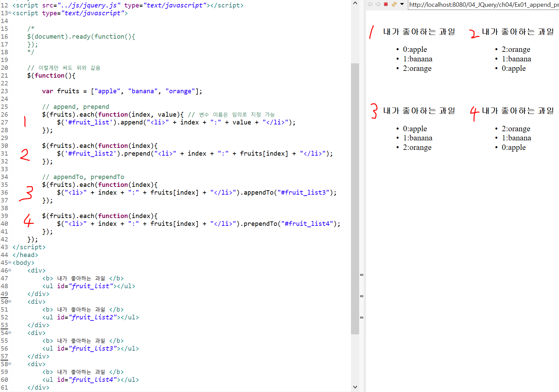
Task: Click ul id="fruit_list" on line 48
Action: [89, 286]
